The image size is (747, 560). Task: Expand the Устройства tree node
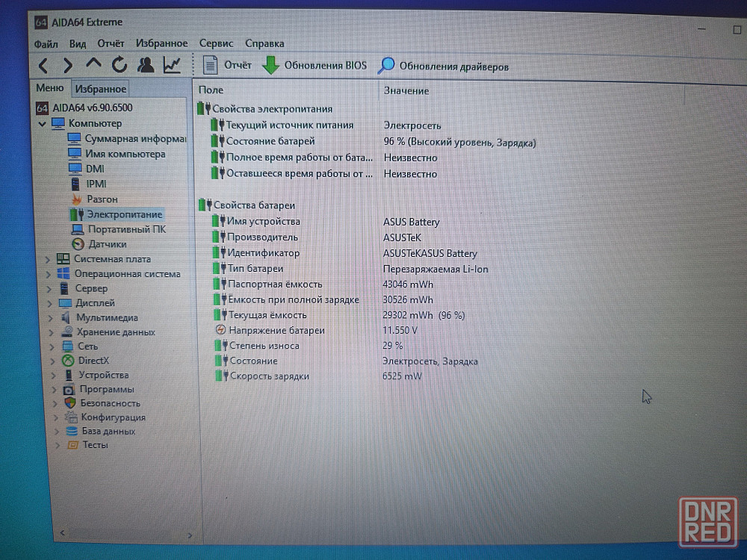(54, 376)
